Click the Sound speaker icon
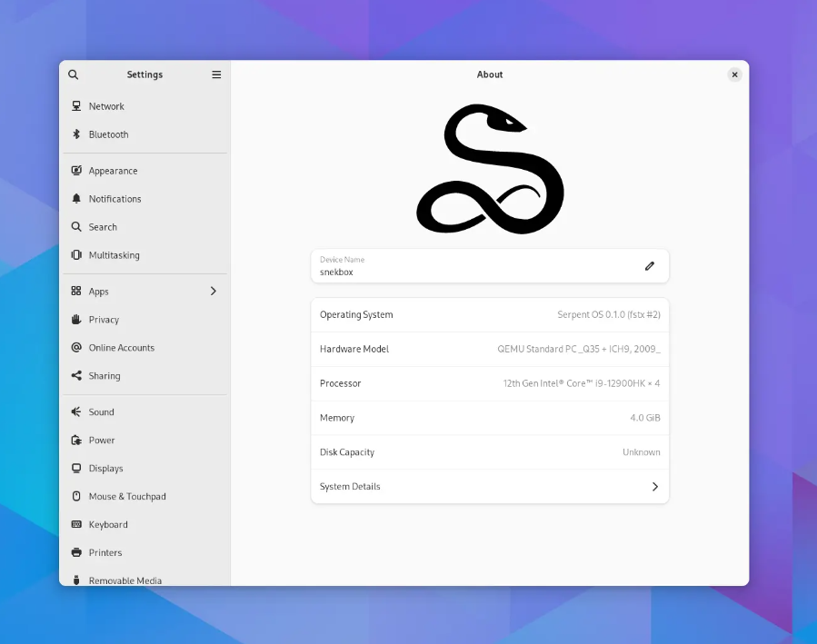The width and height of the screenshot is (817, 644). (x=76, y=411)
